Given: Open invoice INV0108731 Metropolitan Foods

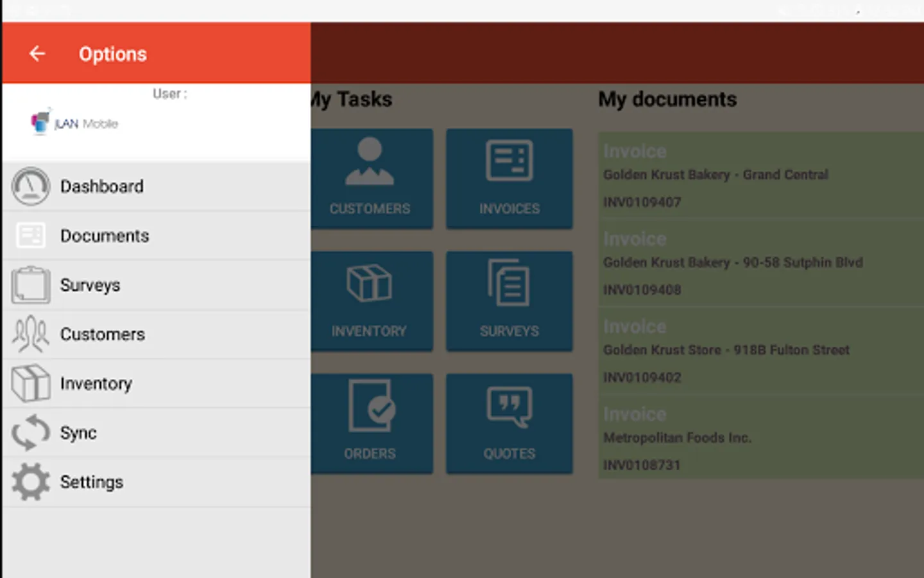Looking at the screenshot, I should [761, 438].
